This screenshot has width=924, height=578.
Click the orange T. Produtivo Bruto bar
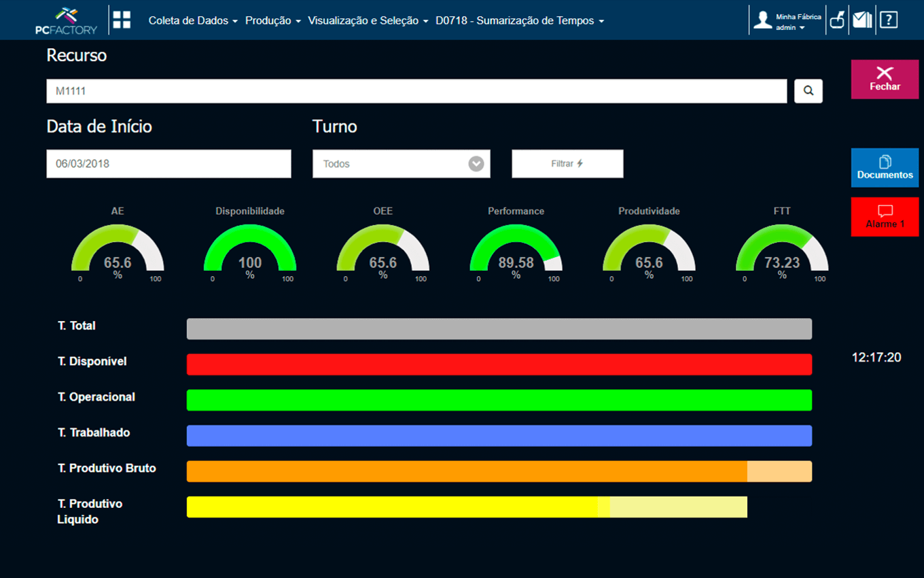(467, 471)
